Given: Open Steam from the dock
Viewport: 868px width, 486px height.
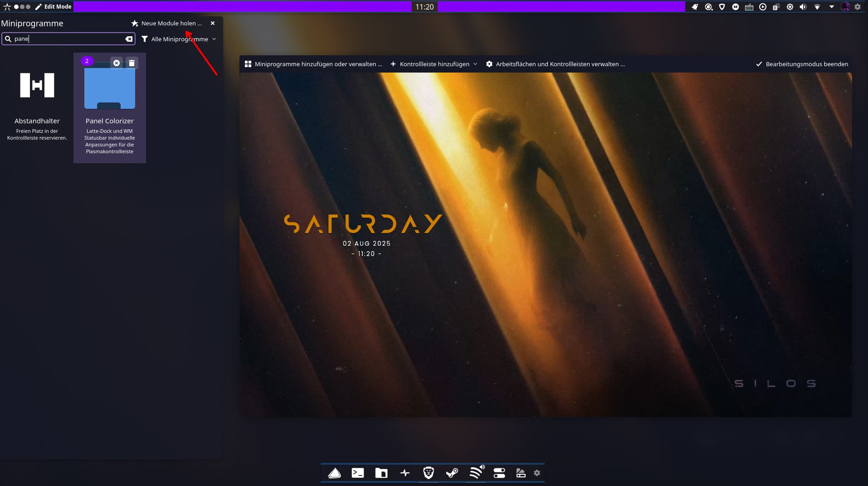Looking at the screenshot, I should click(x=452, y=473).
